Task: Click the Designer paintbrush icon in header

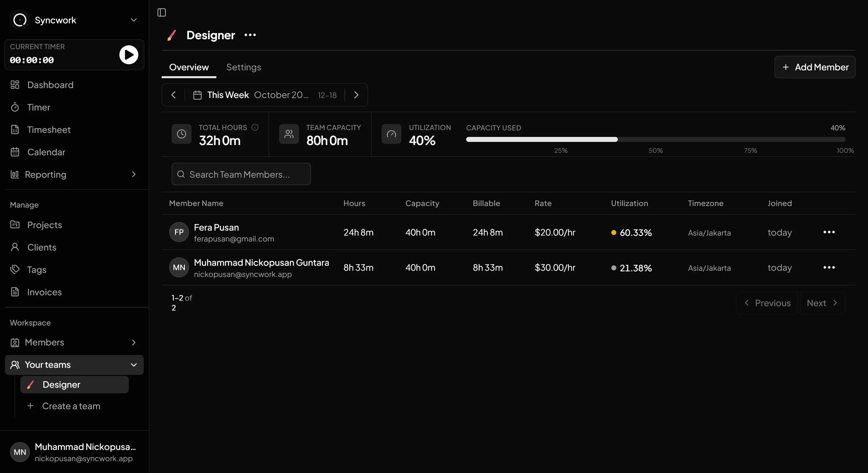Action: (x=172, y=35)
